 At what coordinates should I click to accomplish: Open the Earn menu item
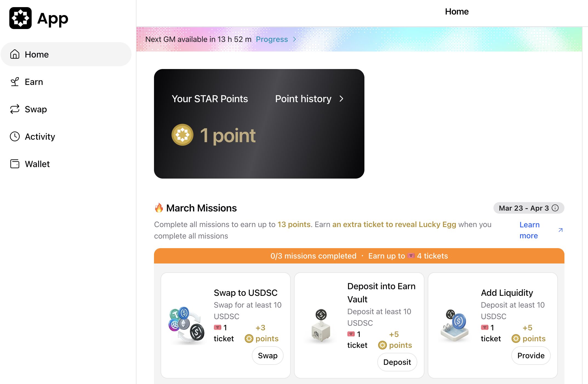34,82
